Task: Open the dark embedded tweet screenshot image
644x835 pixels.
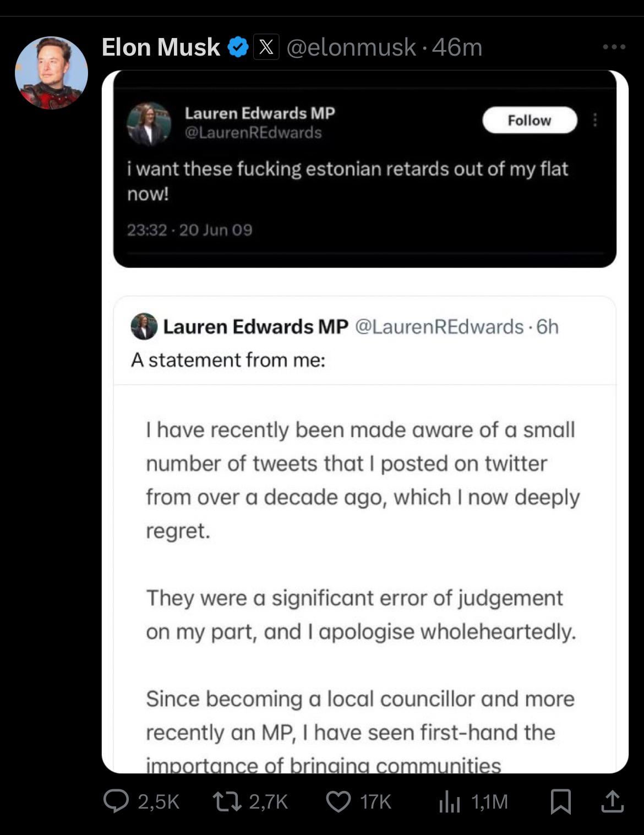Action: click(x=364, y=169)
